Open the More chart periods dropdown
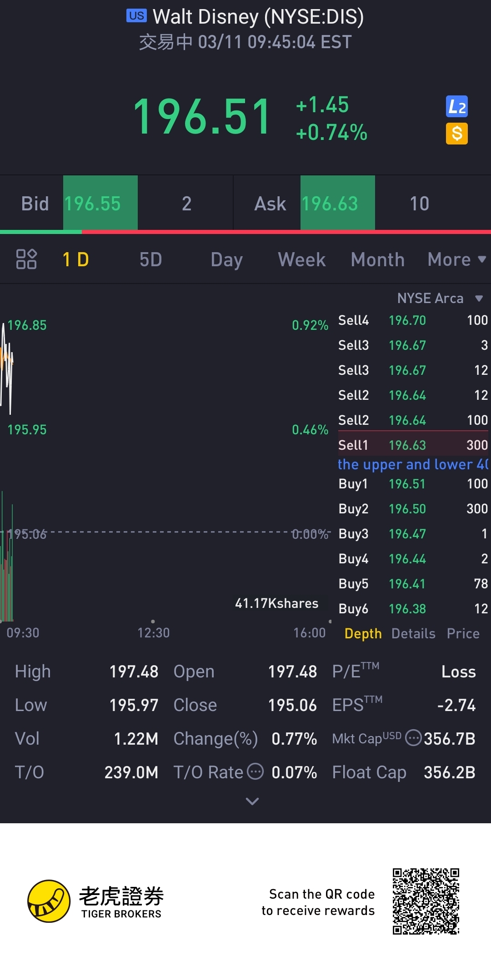This screenshot has width=491, height=980. pos(457,259)
